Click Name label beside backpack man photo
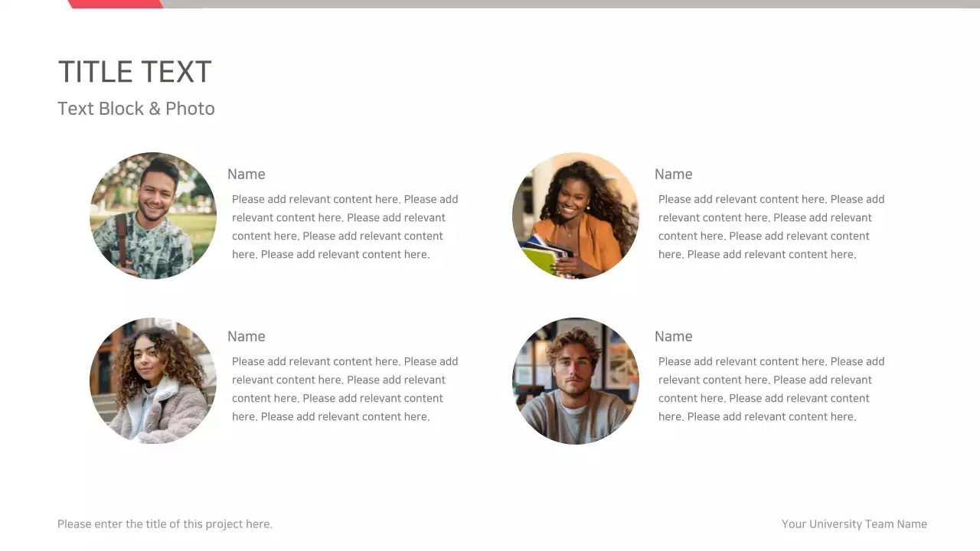 point(247,174)
